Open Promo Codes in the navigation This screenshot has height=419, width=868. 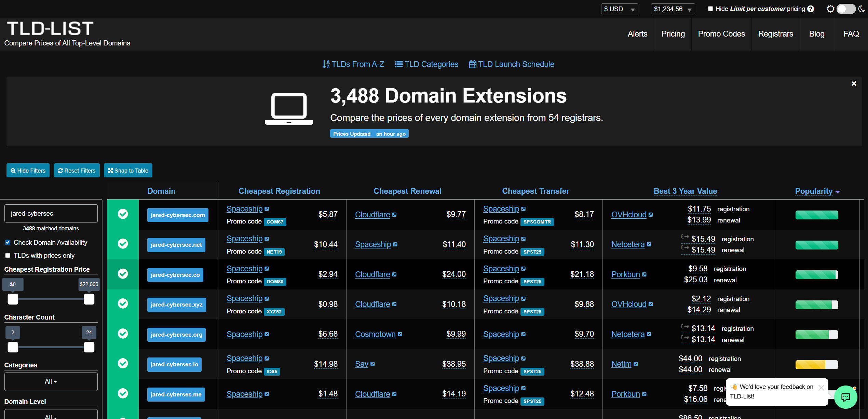pyautogui.click(x=721, y=34)
